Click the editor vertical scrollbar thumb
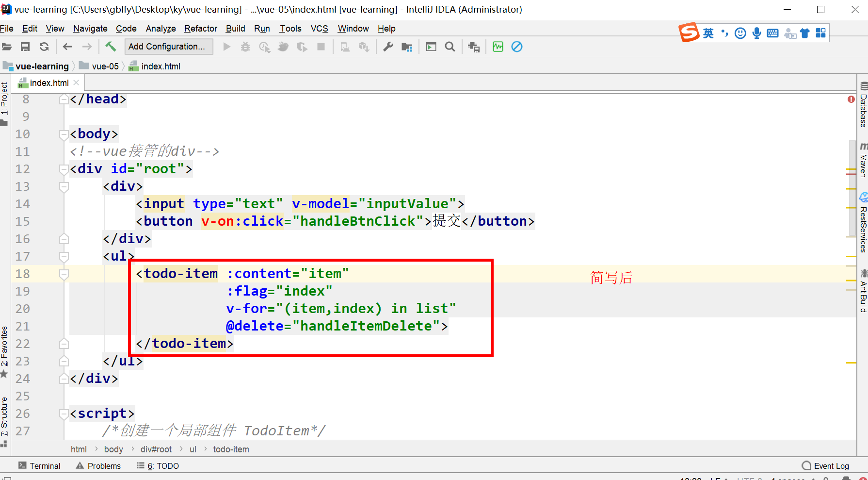This screenshot has width=868, height=480. point(852,189)
